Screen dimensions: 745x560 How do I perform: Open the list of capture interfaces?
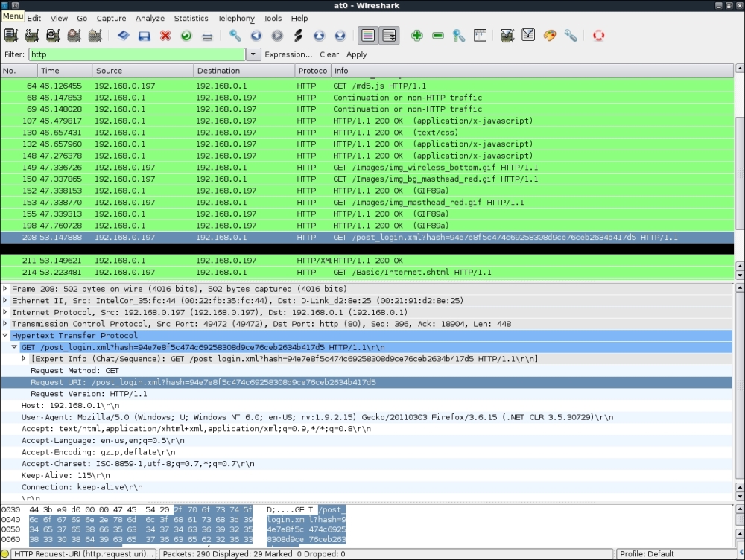11,36
